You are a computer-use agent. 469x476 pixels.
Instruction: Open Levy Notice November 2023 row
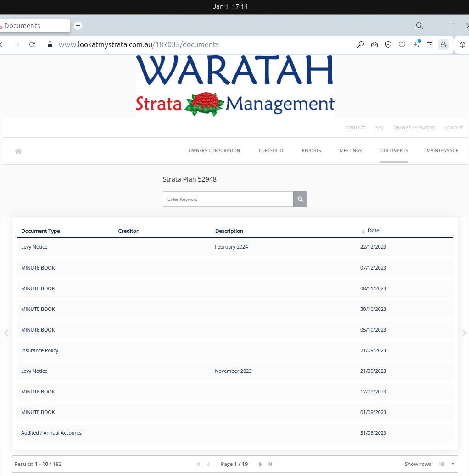pyautogui.click(x=235, y=371)
